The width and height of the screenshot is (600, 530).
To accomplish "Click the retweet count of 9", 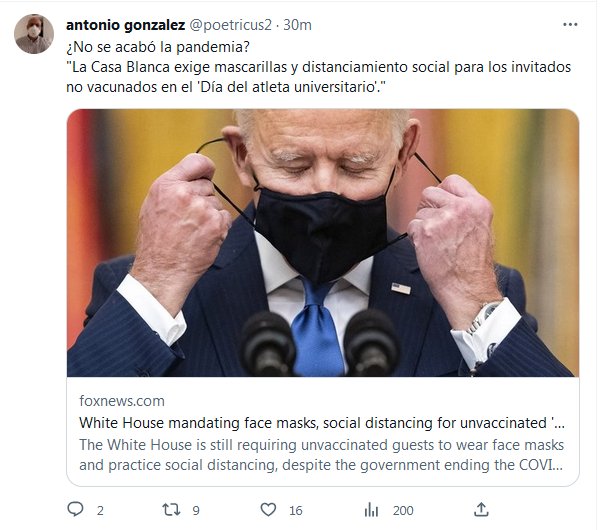I will 194,510.
